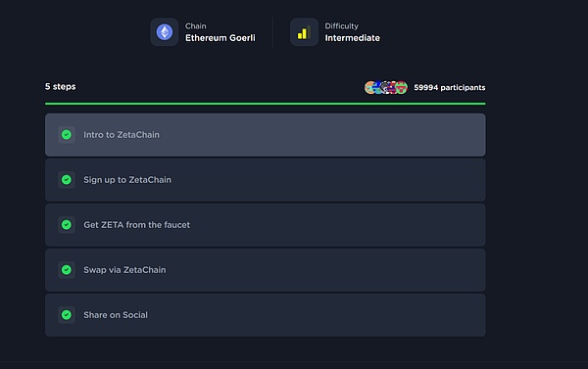588x369 pixels.
Task: Expand the Get ZETA from the faucet step
Action: click(266, 225)
